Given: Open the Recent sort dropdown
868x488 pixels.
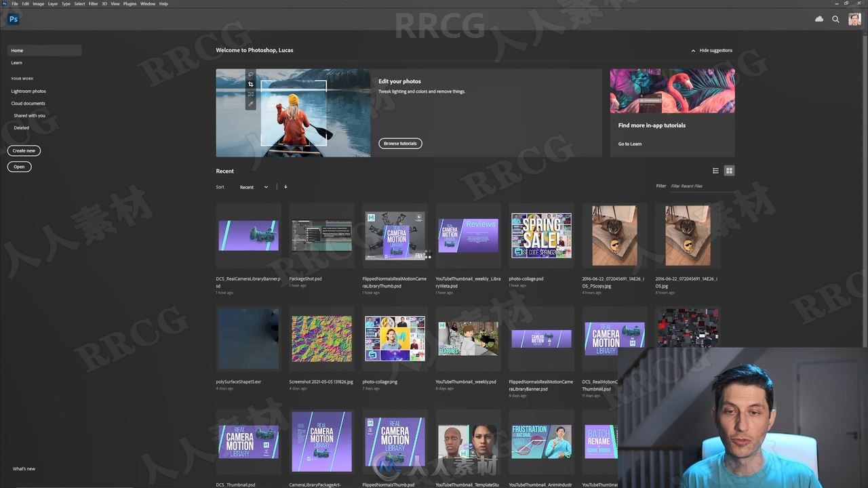Looking at the screenshot, I should (254, 187).
